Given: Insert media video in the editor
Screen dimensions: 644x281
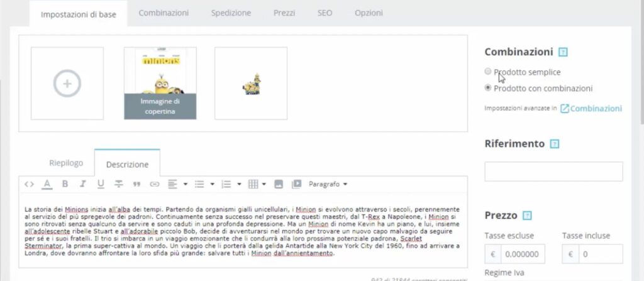Looking at the screenshot, I should 296,184.
